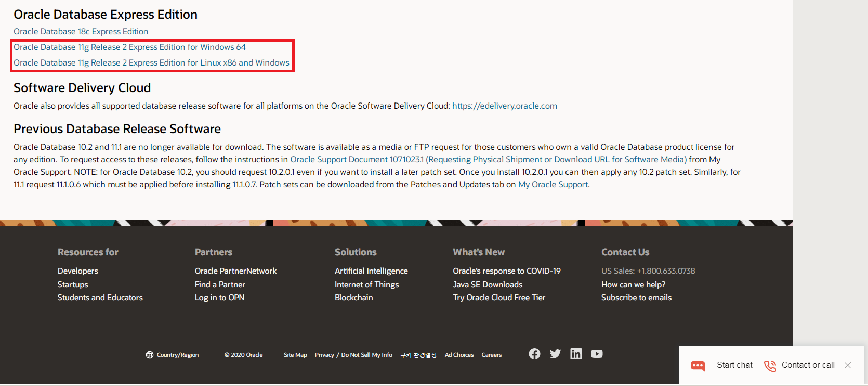Image resolution: width=868 pixels, height=386 pixels.
Task: Open 11g Release 2 Express for Windows 64
Action: [129, 47]
